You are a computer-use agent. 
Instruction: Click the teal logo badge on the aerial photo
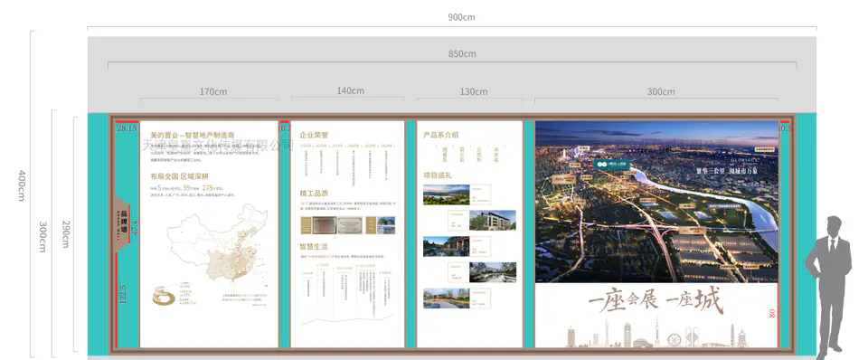[612, 164]
